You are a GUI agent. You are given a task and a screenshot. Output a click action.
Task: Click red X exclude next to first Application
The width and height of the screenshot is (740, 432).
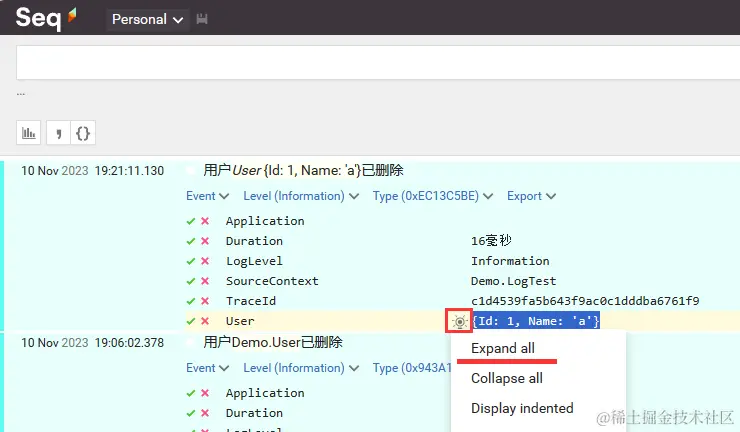tap(205, 221)
